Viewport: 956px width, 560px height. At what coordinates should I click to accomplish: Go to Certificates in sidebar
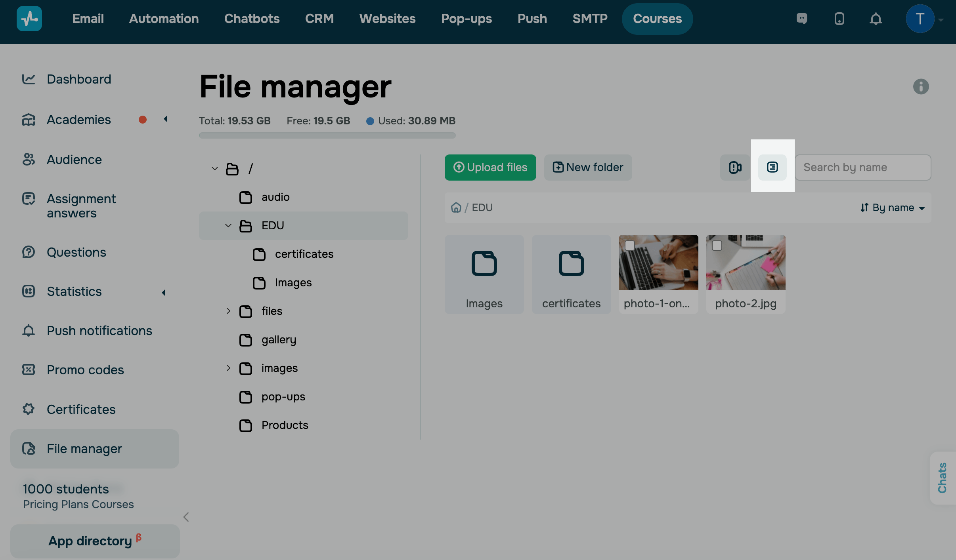81,409
